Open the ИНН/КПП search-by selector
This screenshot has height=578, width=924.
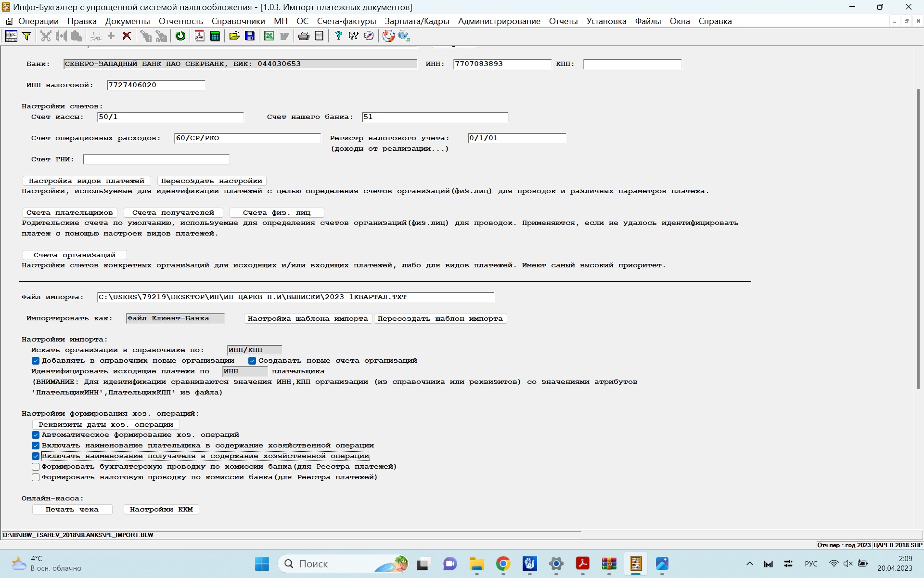(x=255, y=350)
